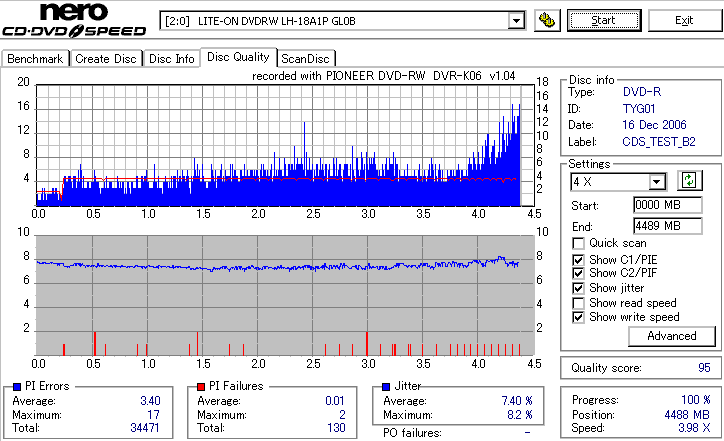Go to the Disc Info tab
The width and height of the screenshot is (724, 441).
[172, 59]
